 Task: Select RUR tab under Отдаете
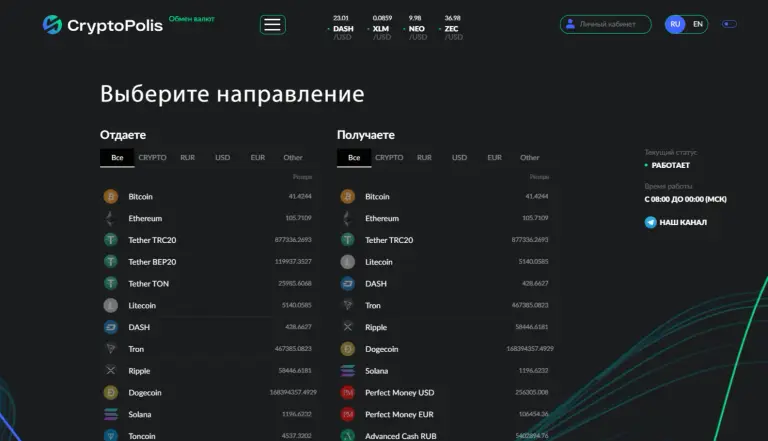coord(188,158)
